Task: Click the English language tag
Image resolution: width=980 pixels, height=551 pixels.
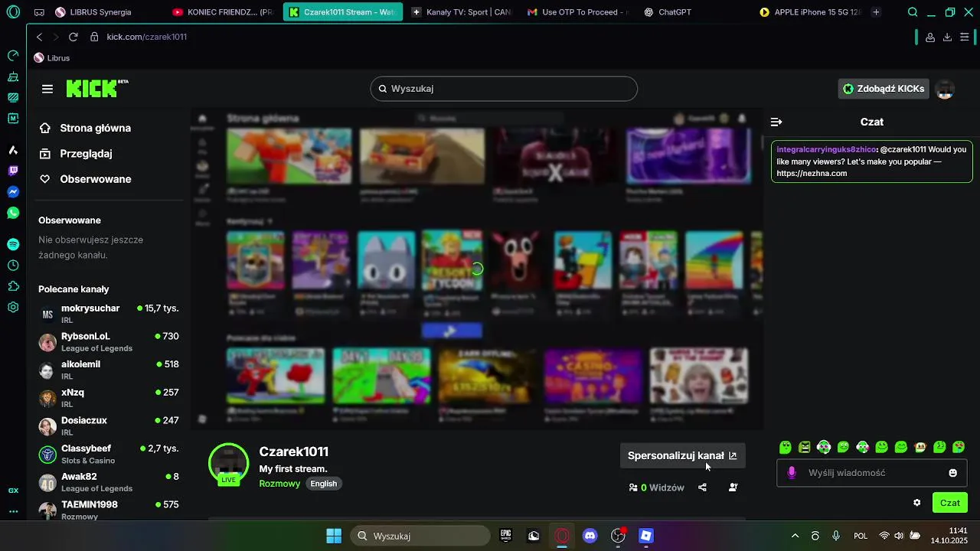Action: pyautogui.click(x=323, y=484)
